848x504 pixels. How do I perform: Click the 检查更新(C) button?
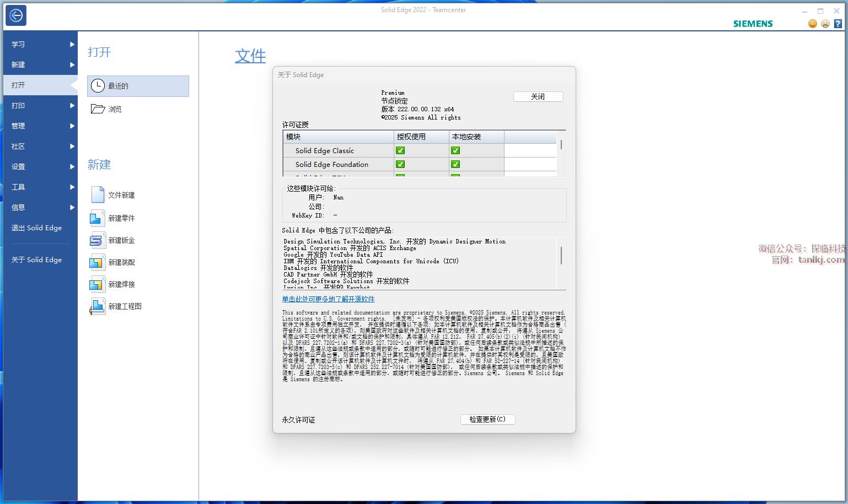487,419
